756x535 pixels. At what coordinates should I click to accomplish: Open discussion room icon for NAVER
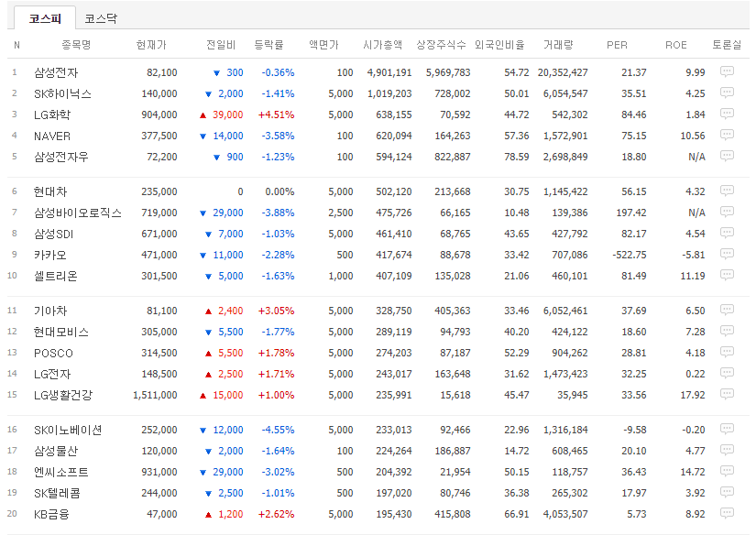click(x=727, y=136)
